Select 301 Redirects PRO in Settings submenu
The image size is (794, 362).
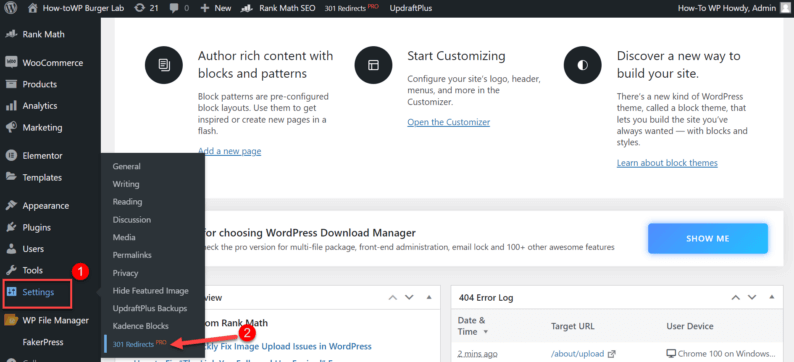[x=140, y=344]
